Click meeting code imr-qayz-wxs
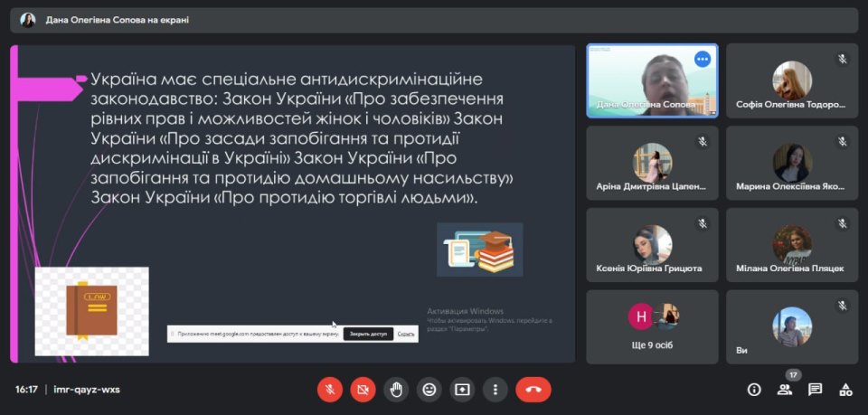The width and height of the screenshot is (868, 415). [x=87, y=390]
